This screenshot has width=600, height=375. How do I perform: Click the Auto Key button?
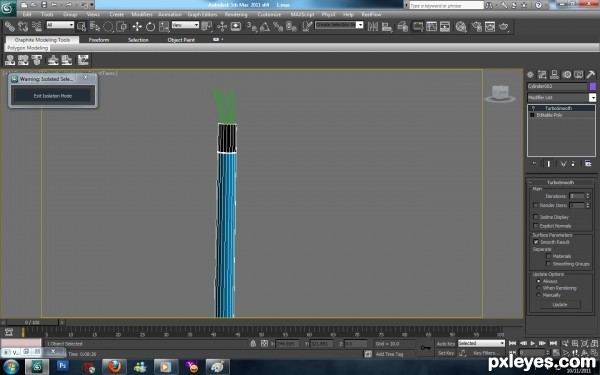(445, 344)
